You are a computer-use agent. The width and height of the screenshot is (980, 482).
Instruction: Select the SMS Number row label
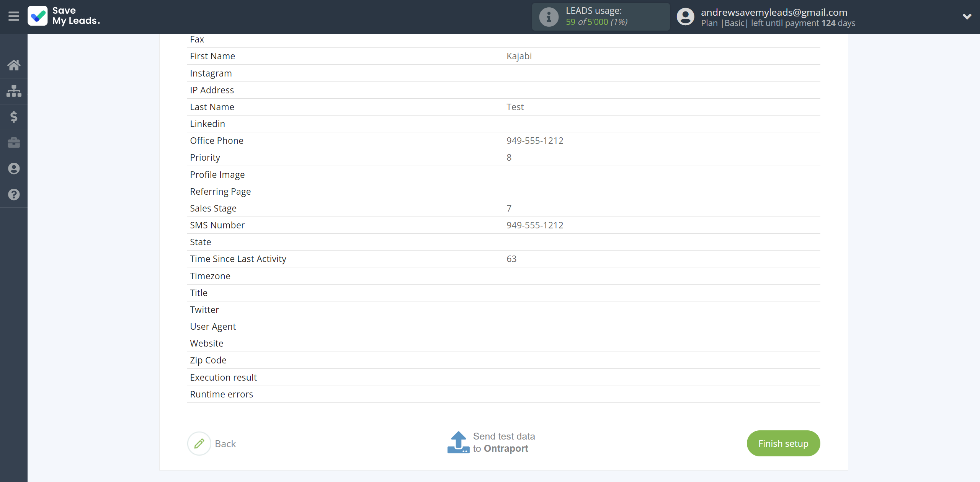click(217, 225)
